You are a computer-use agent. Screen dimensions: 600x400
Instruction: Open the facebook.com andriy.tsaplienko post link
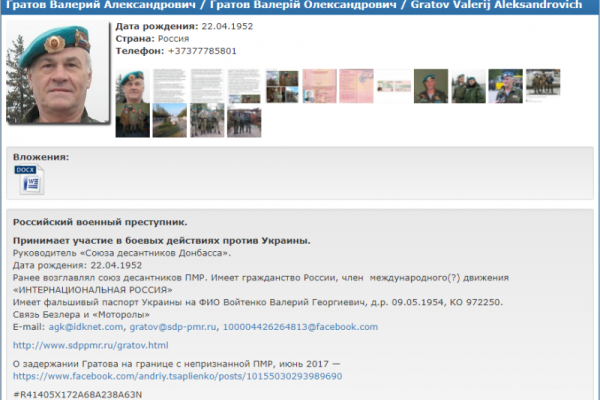pyautogui.click(x=178, y=376)
